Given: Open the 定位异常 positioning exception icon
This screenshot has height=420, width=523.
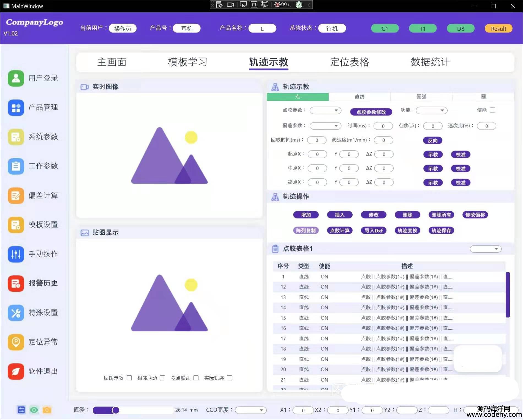Looking at the screenshot, I should 16,342.
